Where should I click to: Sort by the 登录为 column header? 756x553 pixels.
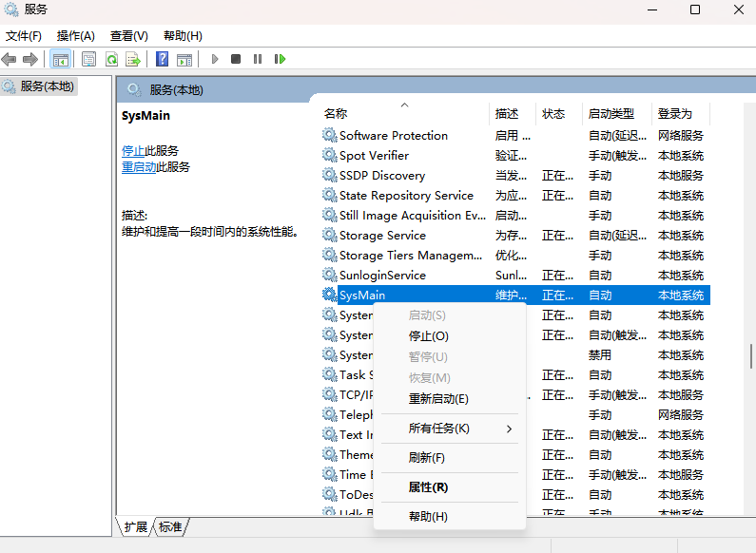coord(681,114)
